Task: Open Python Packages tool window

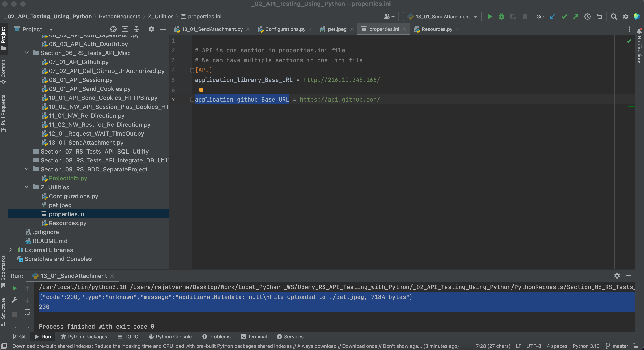Action: [x=84, y=337]
